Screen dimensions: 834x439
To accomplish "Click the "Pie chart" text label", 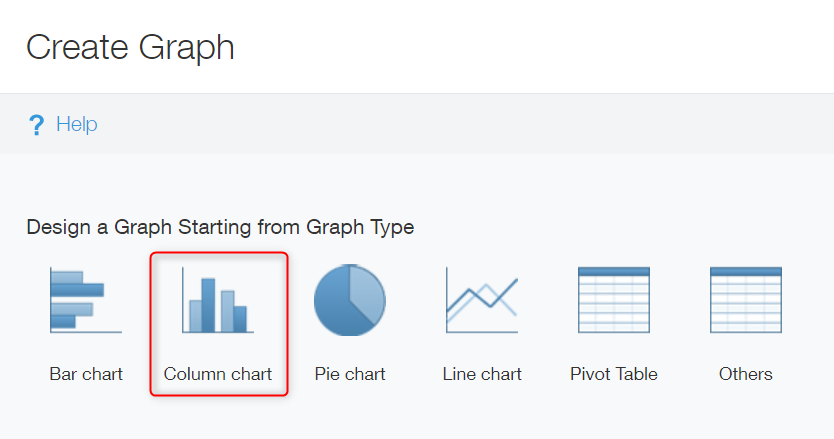I will click(x=350, y=374).
